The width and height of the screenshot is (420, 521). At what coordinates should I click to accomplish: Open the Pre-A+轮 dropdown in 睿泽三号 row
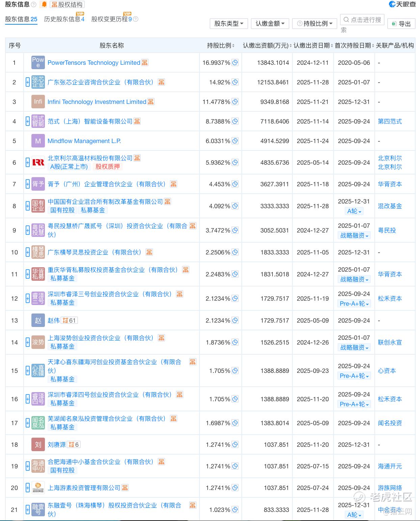pyautogui.click(x=354, y=304)
